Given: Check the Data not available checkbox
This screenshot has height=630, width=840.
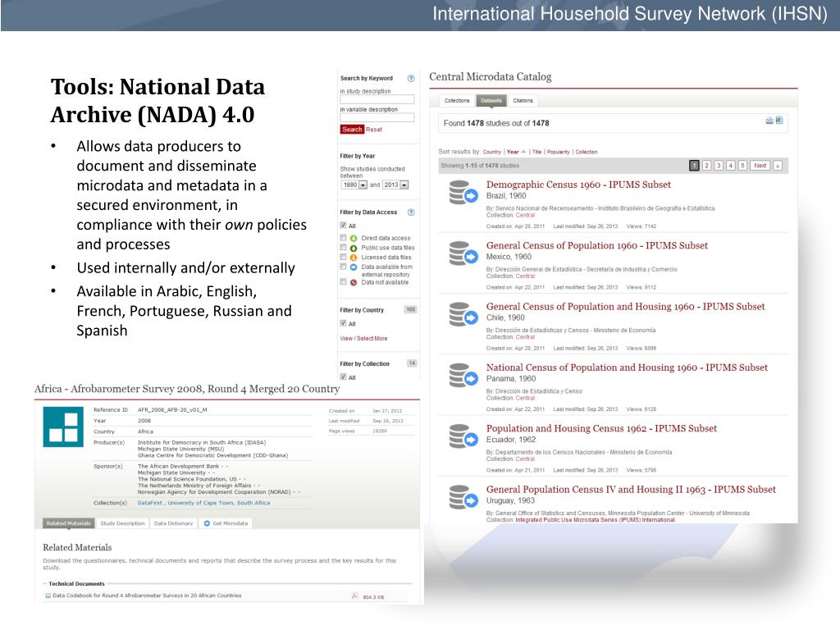Looking at the screenshot, I should tap(344, 281).
